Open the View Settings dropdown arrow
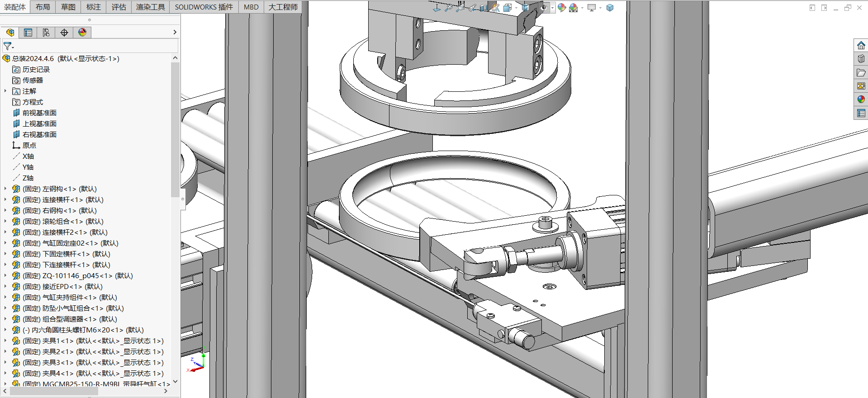 tap(600, 8)
